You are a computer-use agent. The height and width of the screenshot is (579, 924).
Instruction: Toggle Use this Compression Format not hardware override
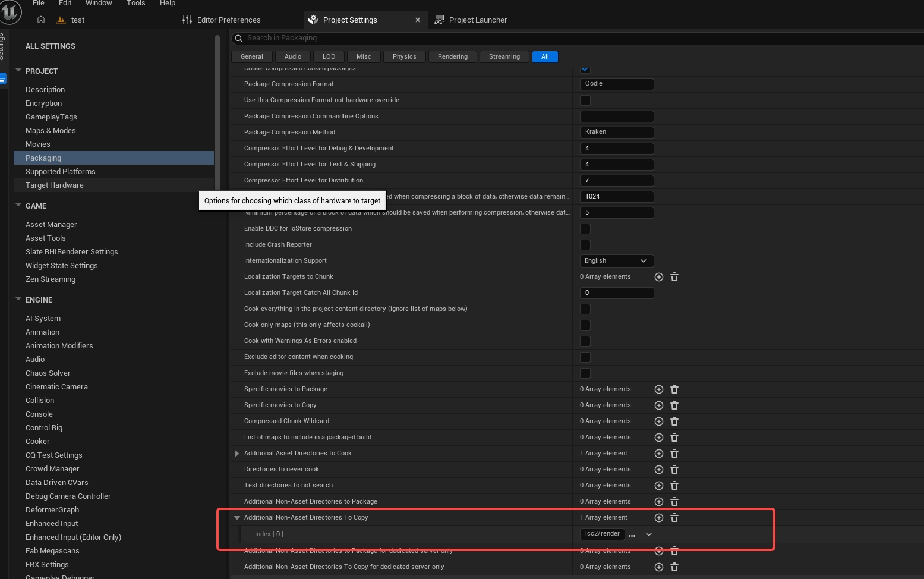click(585, 100)
